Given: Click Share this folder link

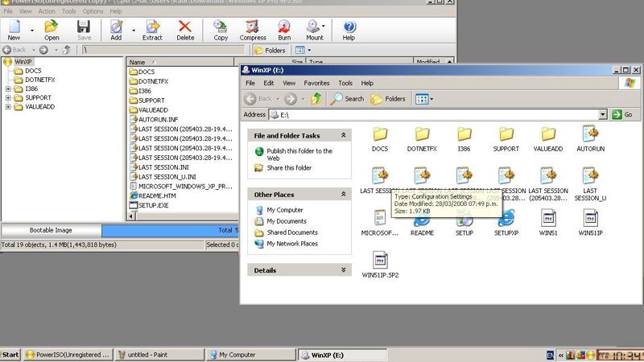Looking at the screenshot, I should point(289,167).
